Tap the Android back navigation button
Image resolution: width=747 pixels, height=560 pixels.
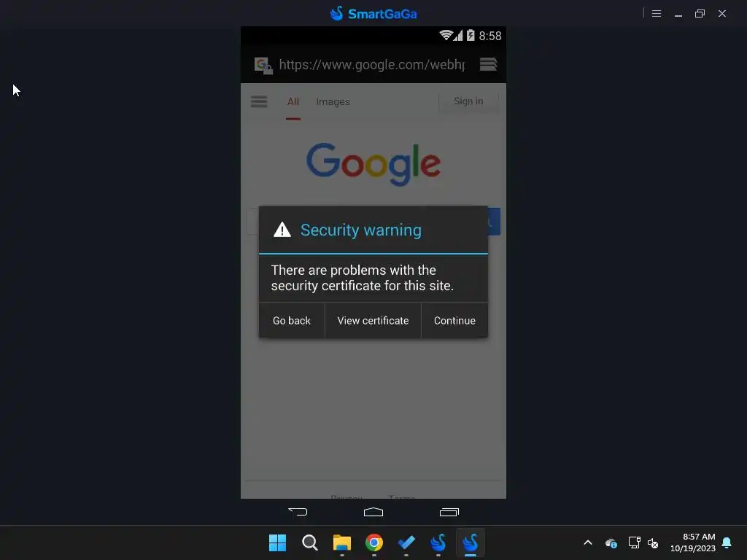coord(298,512)
